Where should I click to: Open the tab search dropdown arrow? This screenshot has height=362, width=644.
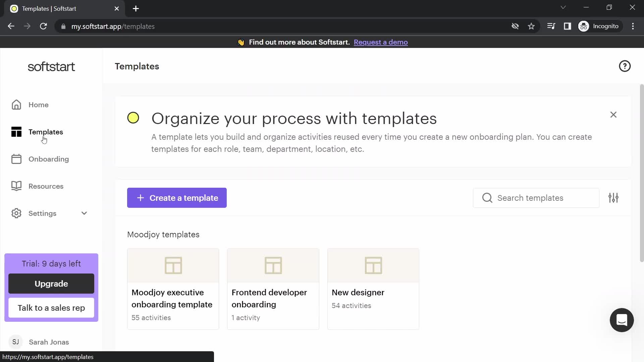[x=563, y=7]
